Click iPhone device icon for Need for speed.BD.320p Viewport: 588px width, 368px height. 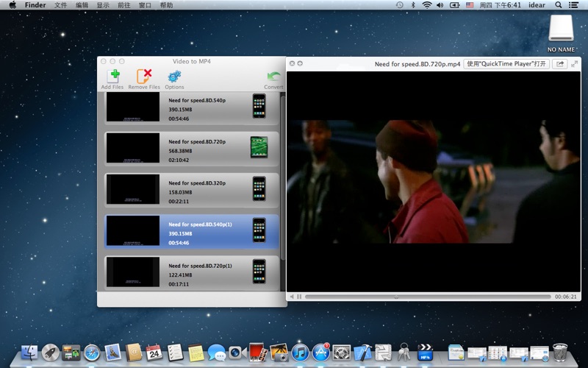(x=259, y=188)
